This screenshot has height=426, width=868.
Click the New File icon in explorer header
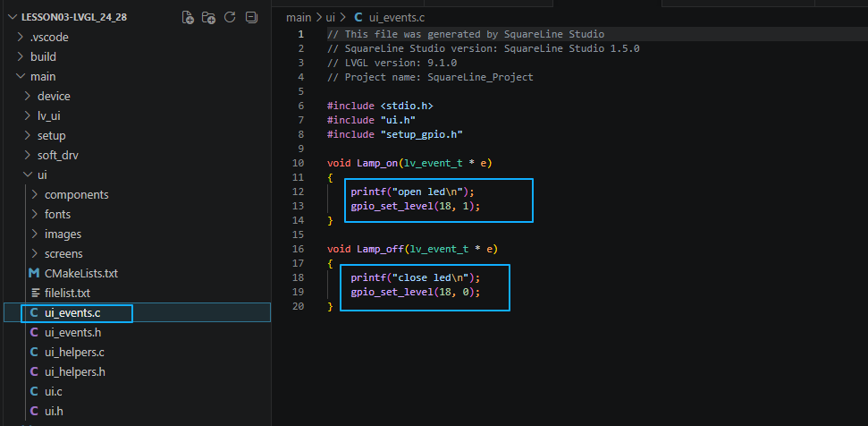189,17
